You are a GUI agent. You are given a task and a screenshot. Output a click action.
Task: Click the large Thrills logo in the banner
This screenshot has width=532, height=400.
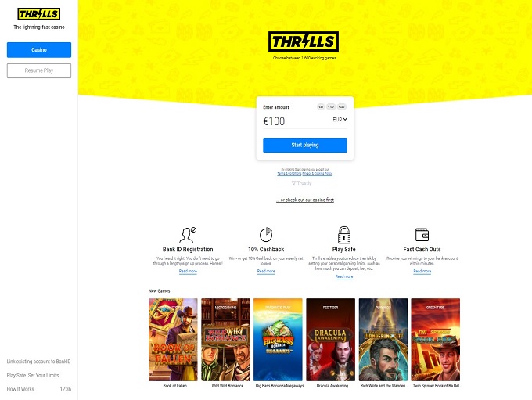coord(304,41)
